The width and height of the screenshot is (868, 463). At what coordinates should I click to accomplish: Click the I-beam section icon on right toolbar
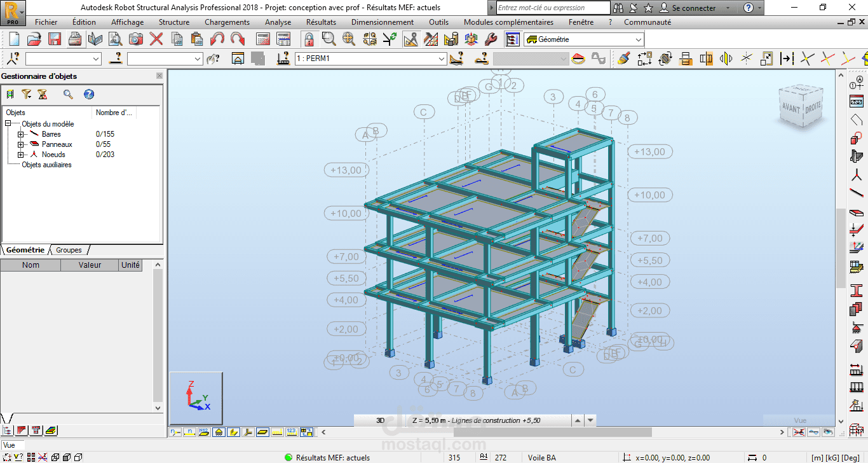point(856,291)
